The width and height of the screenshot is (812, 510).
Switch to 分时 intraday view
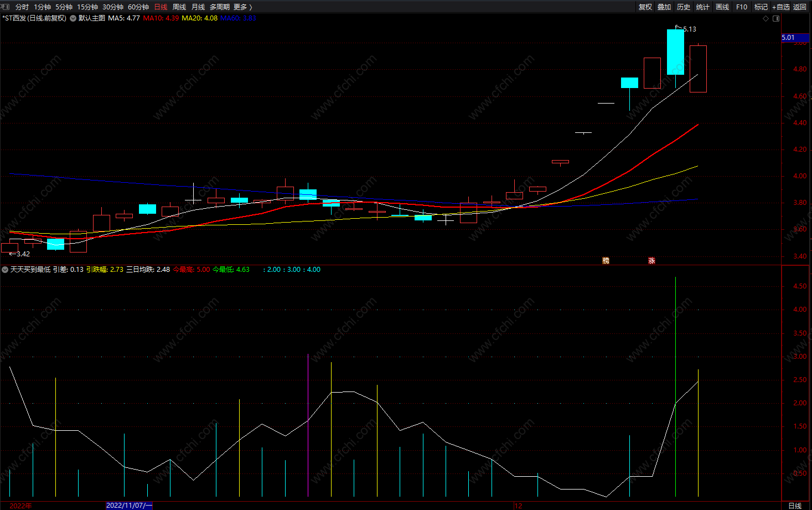pos(22,7)
